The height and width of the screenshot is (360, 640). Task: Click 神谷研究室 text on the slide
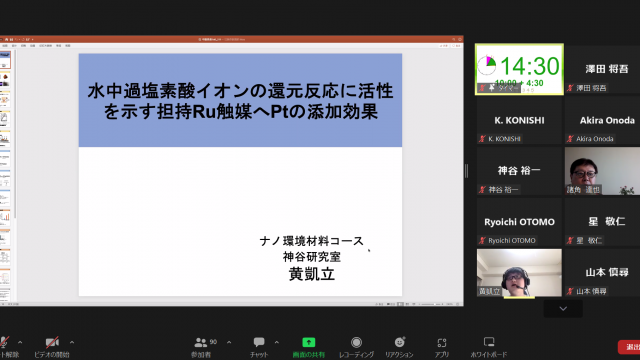coord(312,257)
